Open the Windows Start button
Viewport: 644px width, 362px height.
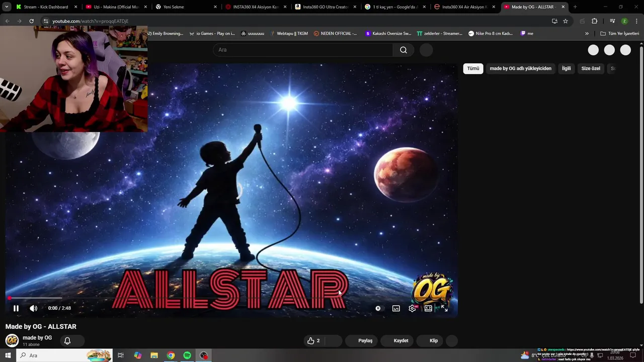(8, 355)
